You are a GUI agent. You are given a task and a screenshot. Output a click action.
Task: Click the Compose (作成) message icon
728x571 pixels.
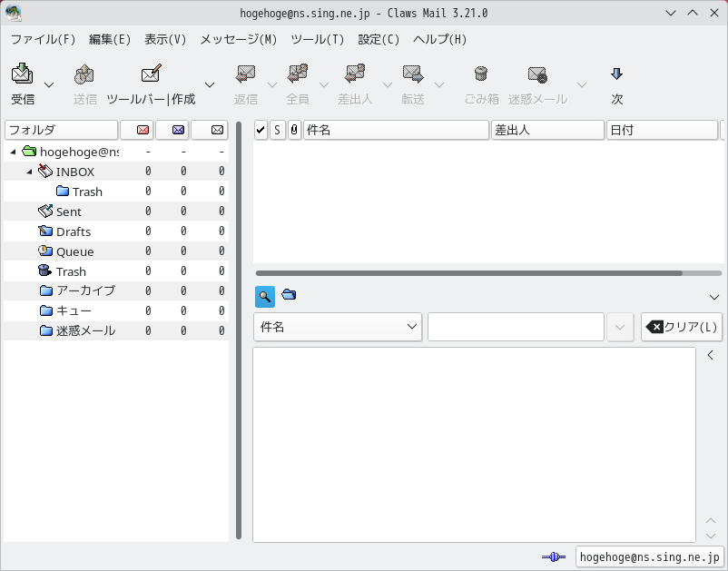(152, 74)
